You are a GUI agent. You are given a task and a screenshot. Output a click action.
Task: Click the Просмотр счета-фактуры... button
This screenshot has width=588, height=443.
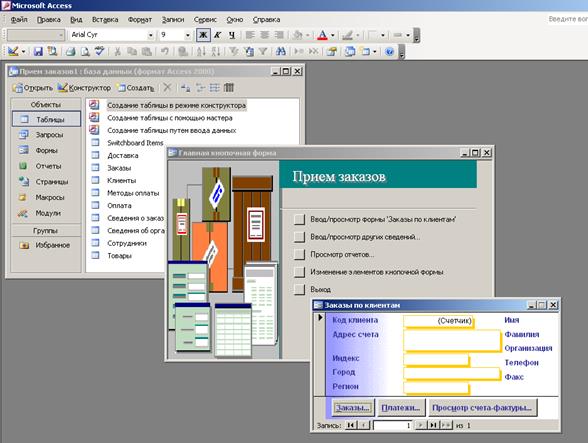pyautogui.click(x=482, y=408)
